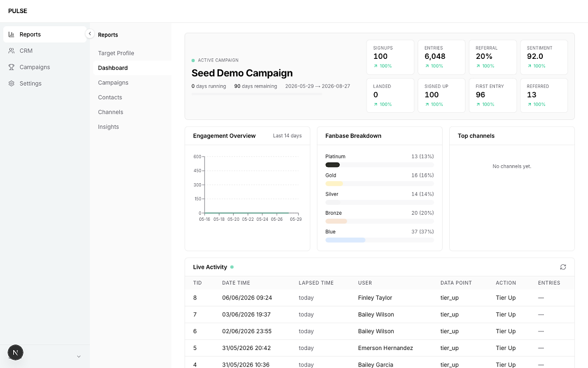This screenshot has height=368, width=588.
Task: Click the Referred stat card
Action: 544,95
